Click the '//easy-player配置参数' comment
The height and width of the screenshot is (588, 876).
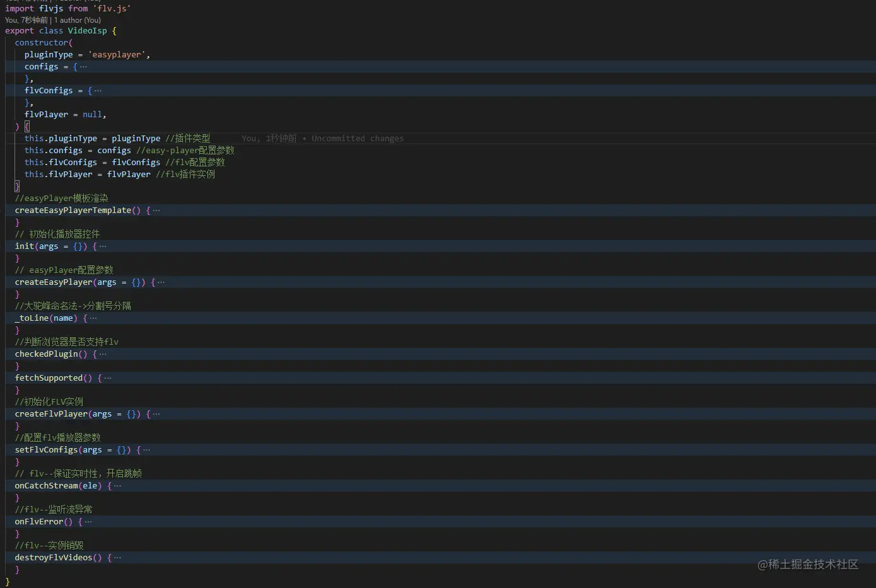(185, 151)
